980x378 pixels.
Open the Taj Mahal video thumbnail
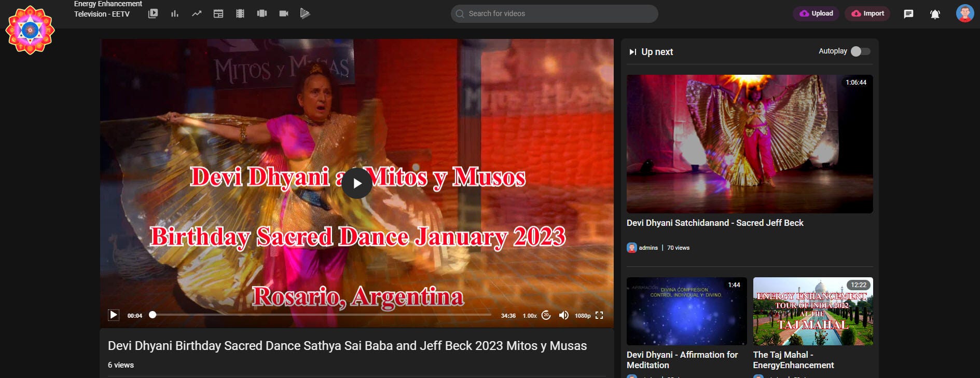[x=813, y=311]
